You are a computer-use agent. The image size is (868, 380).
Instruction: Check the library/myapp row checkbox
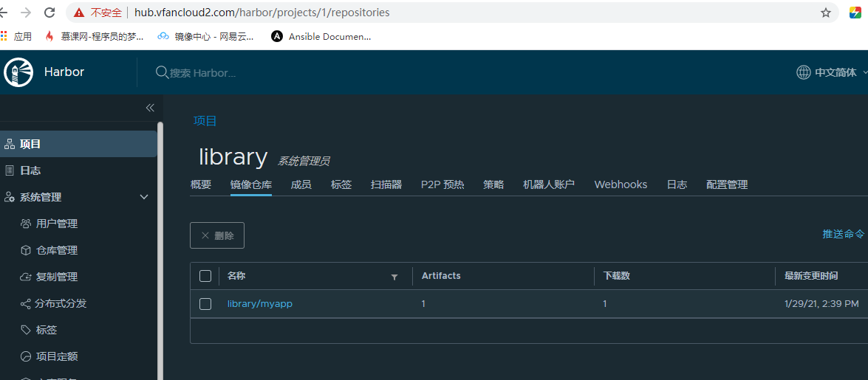[205, 304]
